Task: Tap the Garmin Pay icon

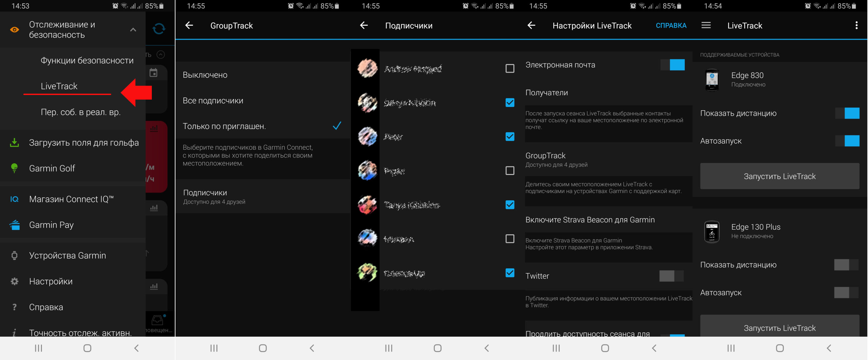Action: coord(15,225)
